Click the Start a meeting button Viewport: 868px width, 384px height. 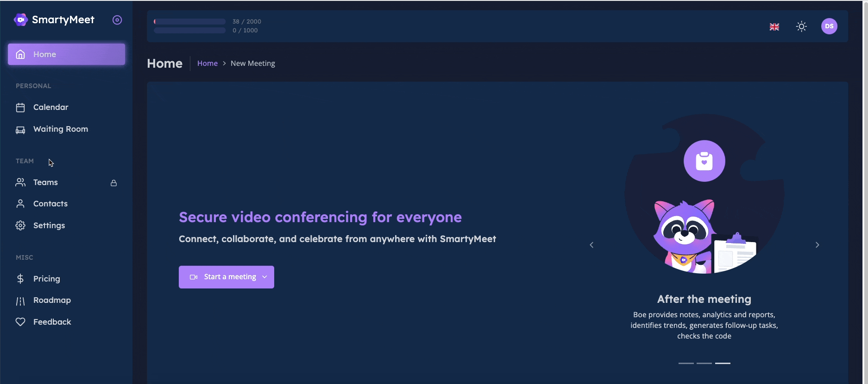pos(226,277)
